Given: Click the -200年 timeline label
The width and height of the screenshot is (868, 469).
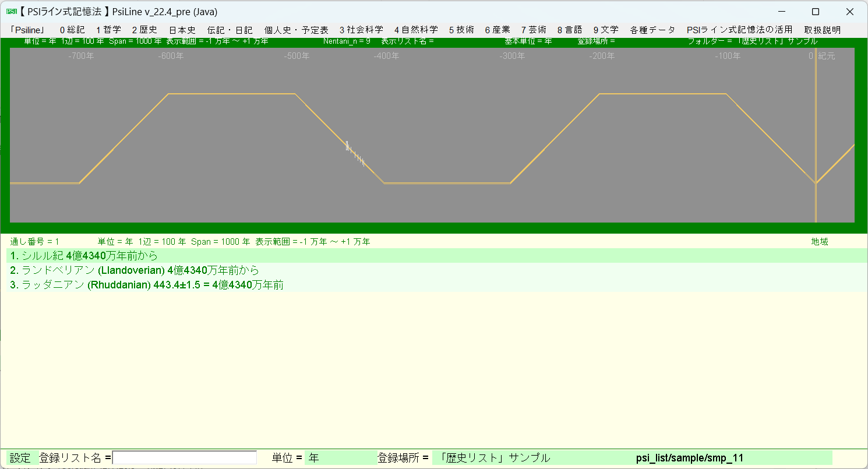Looking at the screenshot, I should (602, 56).
